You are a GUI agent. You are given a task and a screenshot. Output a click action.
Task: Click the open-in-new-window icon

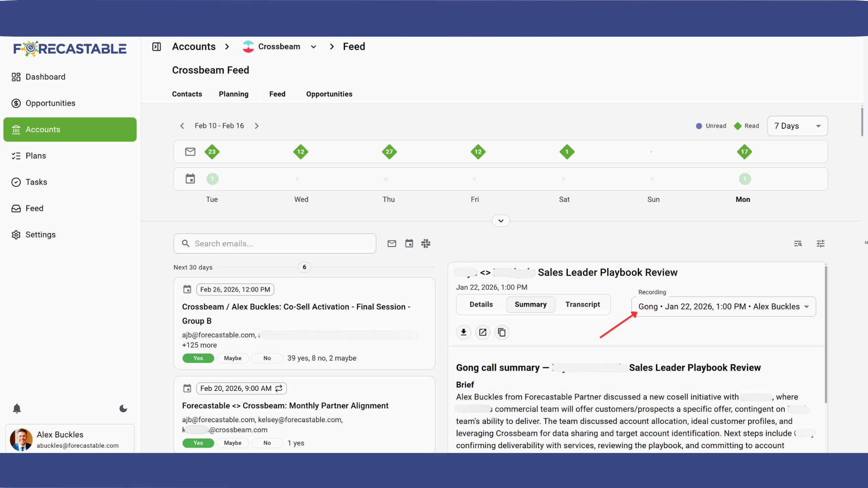(482, 333)
